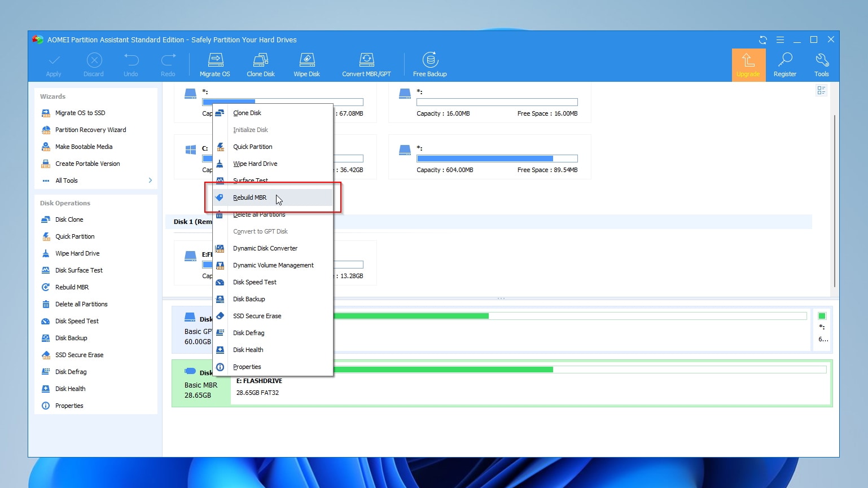This screenshot has width=868, height=488.
Task: Click the vertical scrollbar of the partition list
Action: [834, 200]
